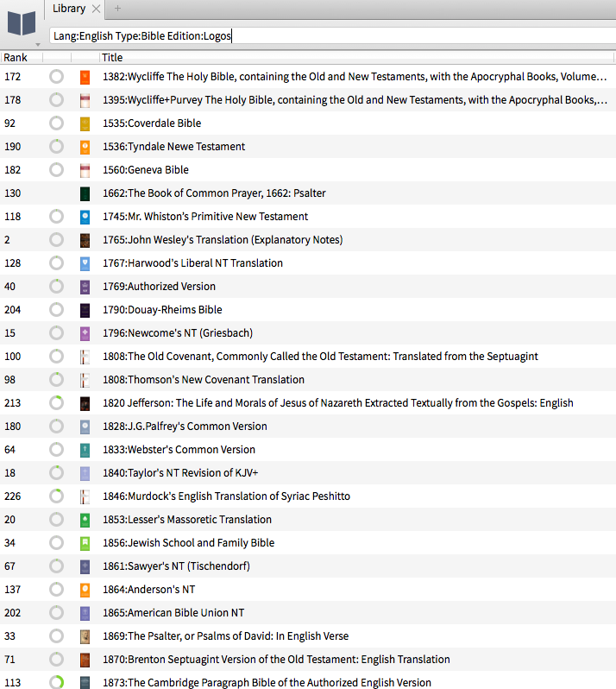Select 1767:Harwood's Liberal NT Translation
The width and height of the screenshot is (616, 689).
pyautogui.click(x=192, y=262)
